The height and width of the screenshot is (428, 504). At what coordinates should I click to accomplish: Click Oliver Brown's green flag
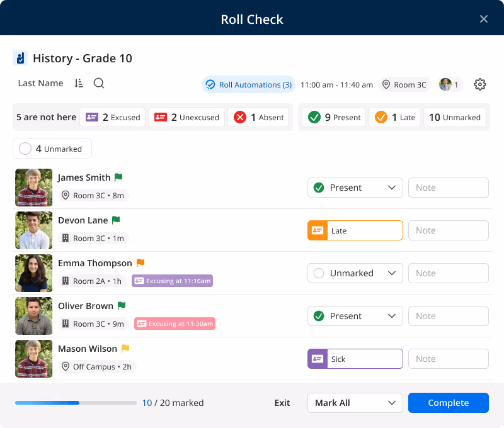pyautogui.click(x=122, y=305)
